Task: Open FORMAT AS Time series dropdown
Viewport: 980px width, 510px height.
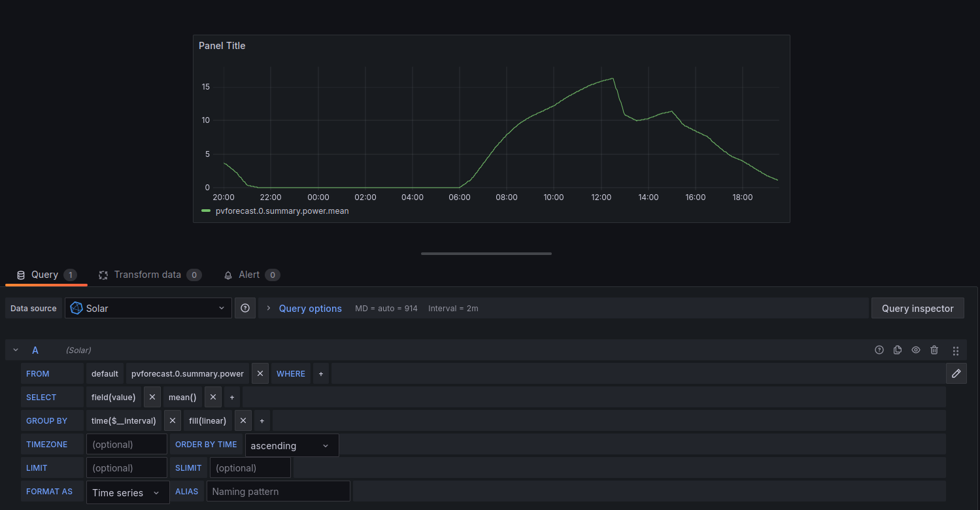Action: tap(127, 492)
